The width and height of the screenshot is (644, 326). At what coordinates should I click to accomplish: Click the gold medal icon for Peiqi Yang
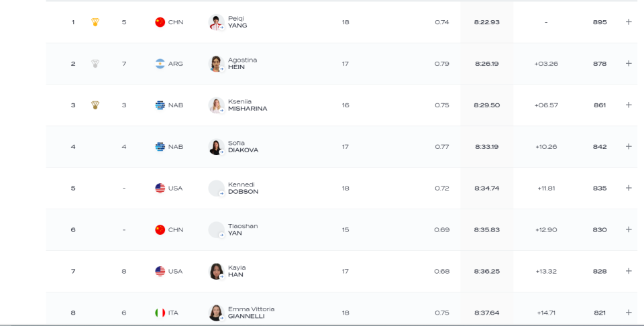pyautogui.click(x=95, y=22)
